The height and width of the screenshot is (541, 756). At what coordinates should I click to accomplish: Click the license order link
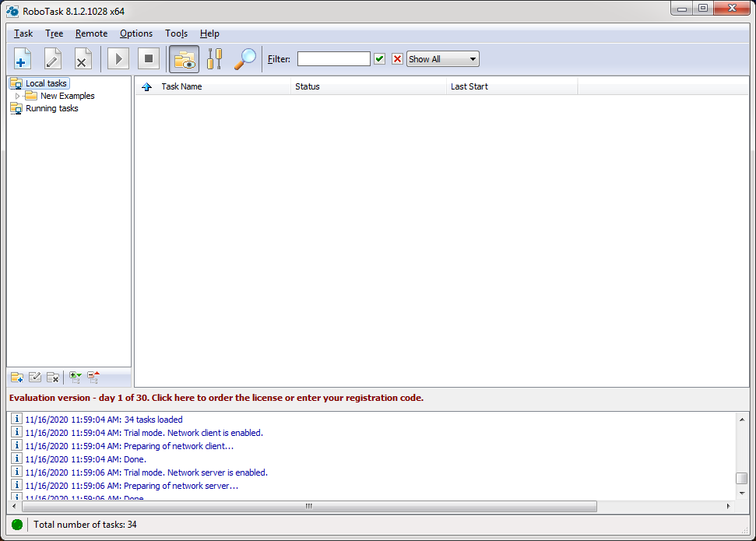(x=214, y=398)
